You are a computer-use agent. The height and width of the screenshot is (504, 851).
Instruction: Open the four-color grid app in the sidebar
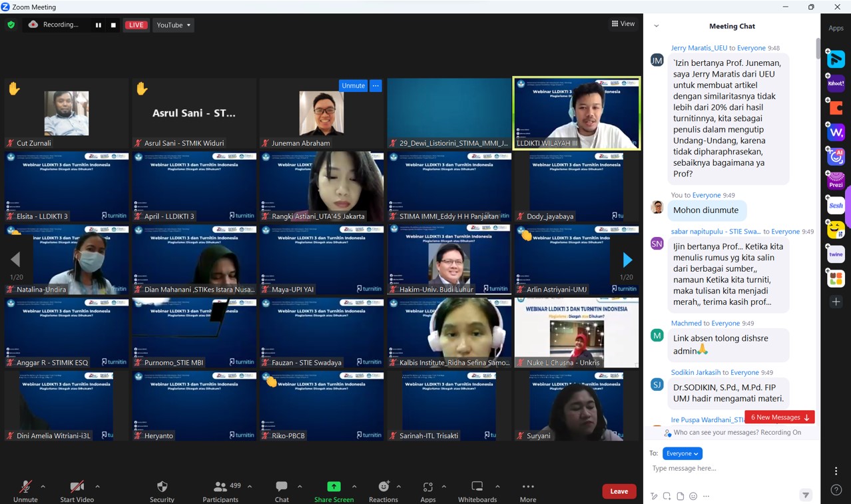click(836, 279)
